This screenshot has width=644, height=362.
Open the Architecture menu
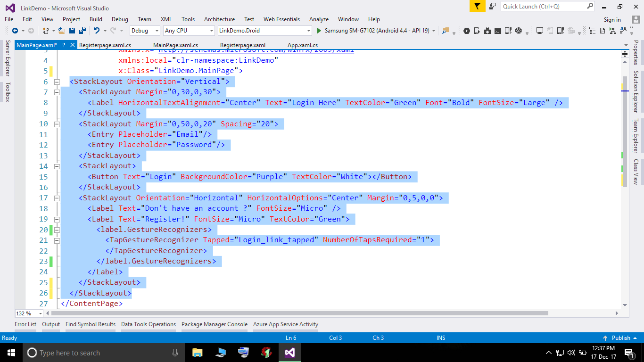[219, 19]
